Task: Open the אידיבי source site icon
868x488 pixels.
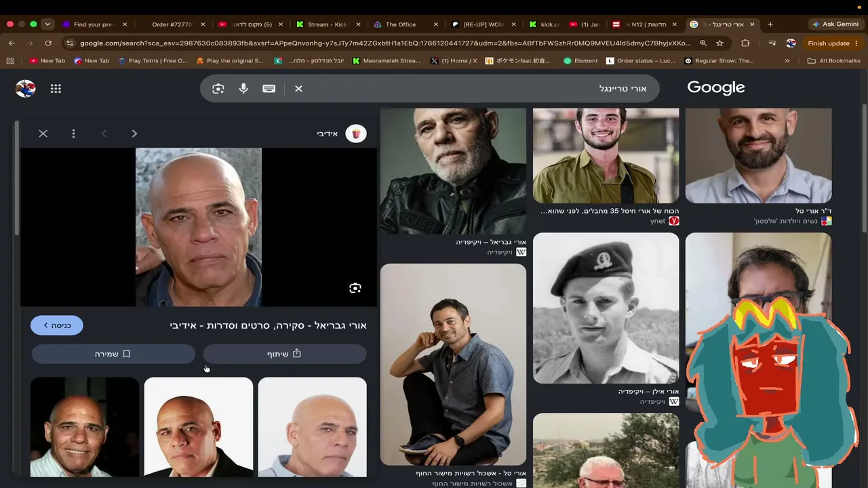Action: click(356, 134)
